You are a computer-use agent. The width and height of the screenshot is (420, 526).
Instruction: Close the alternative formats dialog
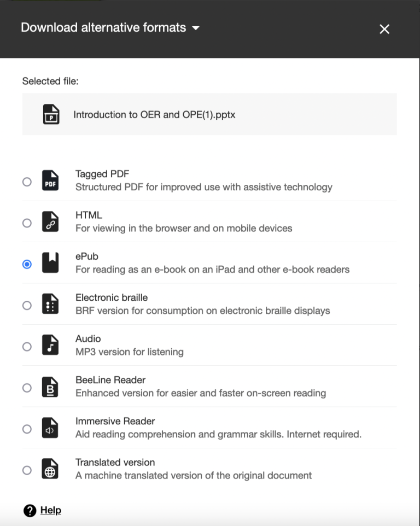(x=384, y=29)
